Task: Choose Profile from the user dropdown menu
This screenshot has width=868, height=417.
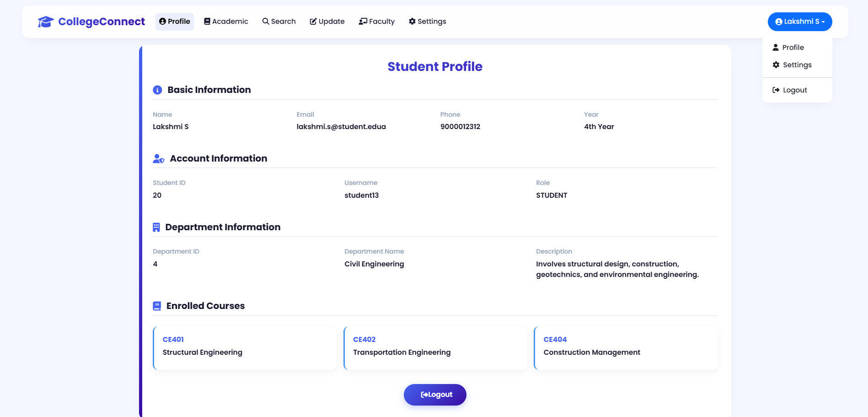Action: [797, 48]
